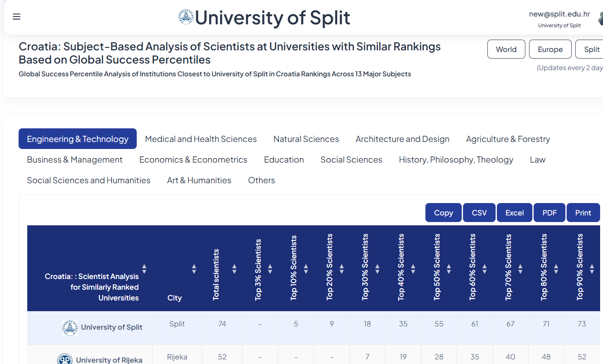This screenshot has width=603, height=364.
Task: Sort by university name column arrows
Action: point(144,269)
